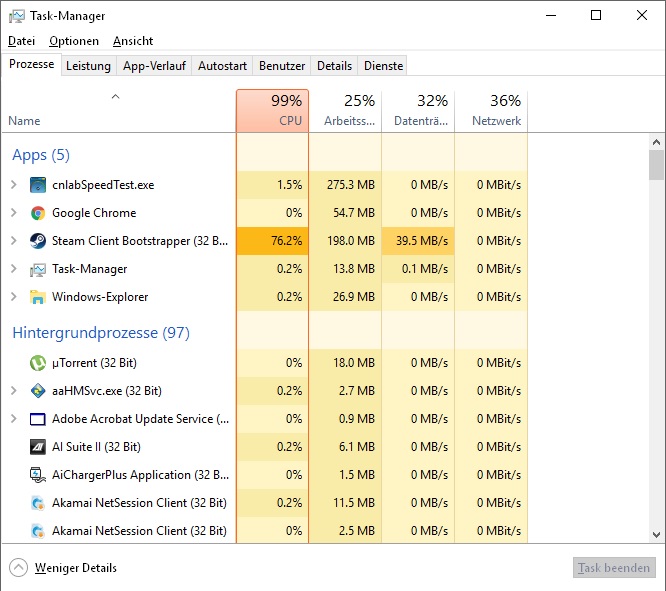Expand the Steam Client Bootstrapper entry
This screenshot has height=591, width=666.
pos(13,241)
